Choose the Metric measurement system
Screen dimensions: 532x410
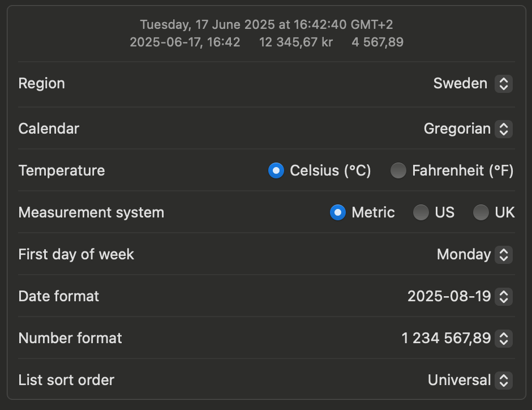(337, 212)
